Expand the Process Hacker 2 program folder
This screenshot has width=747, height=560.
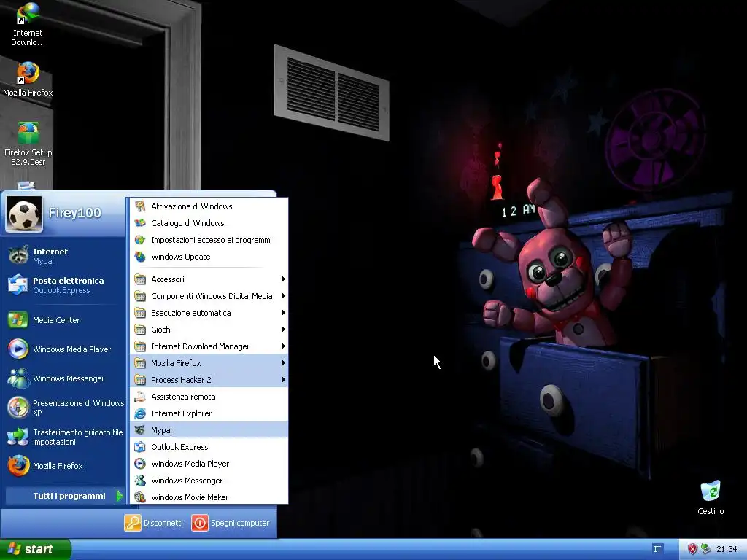click(209, 379)
